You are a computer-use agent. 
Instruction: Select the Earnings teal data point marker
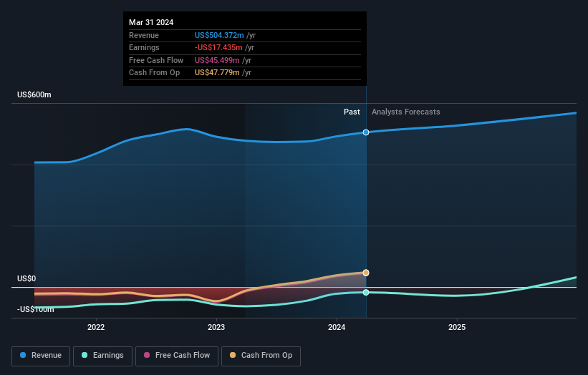[x=366, y=292]
